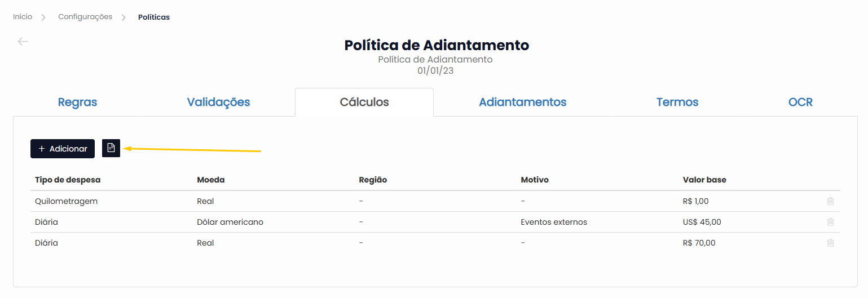Viewport: 868px width, 298px height.
Task: Sort by the Tipo de despesa column header
Action: (x=68, y=180)
